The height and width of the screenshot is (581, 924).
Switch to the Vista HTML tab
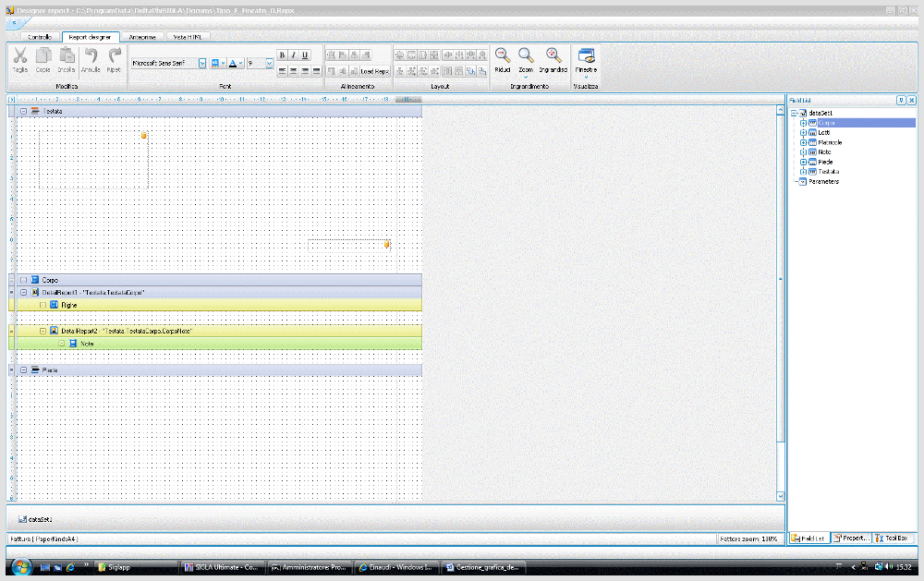188,37
